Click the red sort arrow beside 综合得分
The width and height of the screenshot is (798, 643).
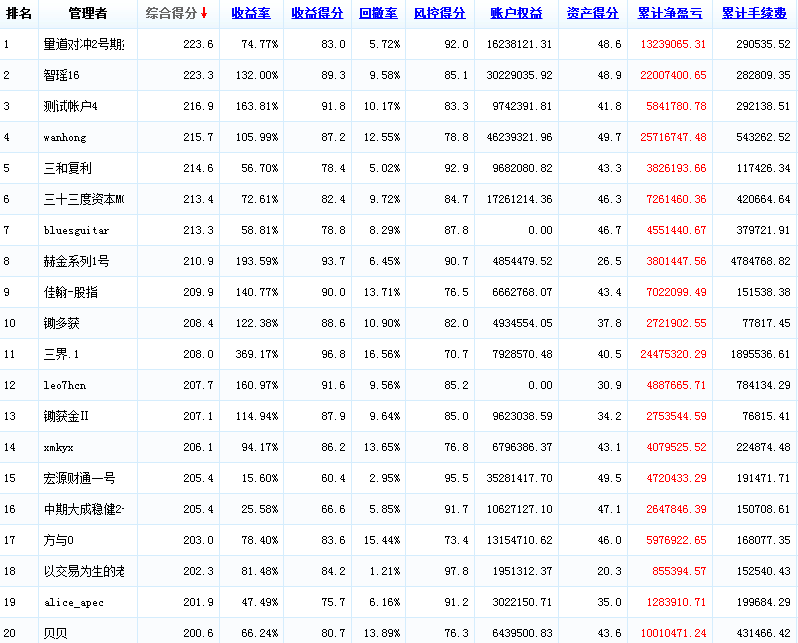click(x=204, y=13)
